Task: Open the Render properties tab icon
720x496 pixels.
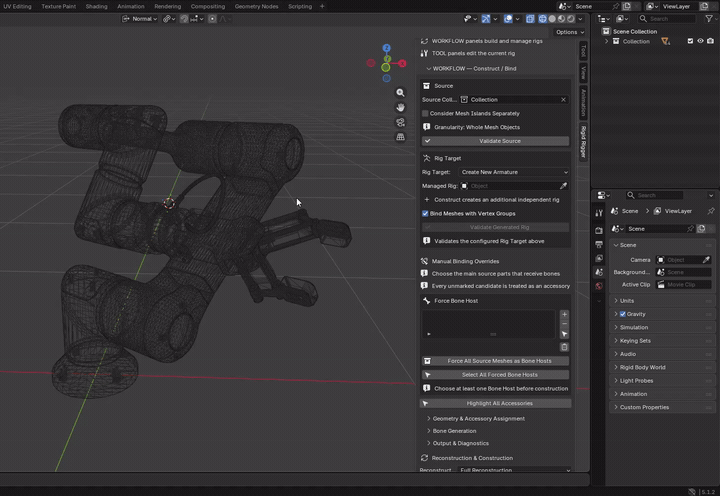Action: (599, 231)
